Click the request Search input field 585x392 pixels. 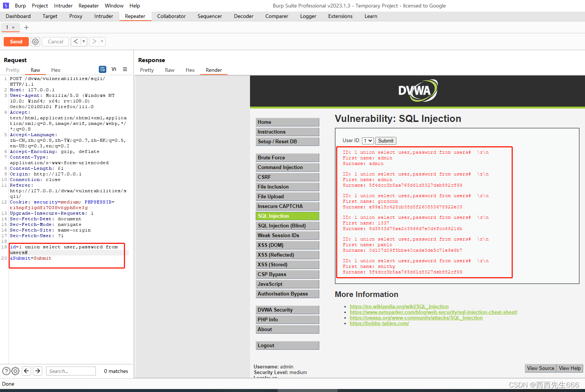(x=71, y=371)
